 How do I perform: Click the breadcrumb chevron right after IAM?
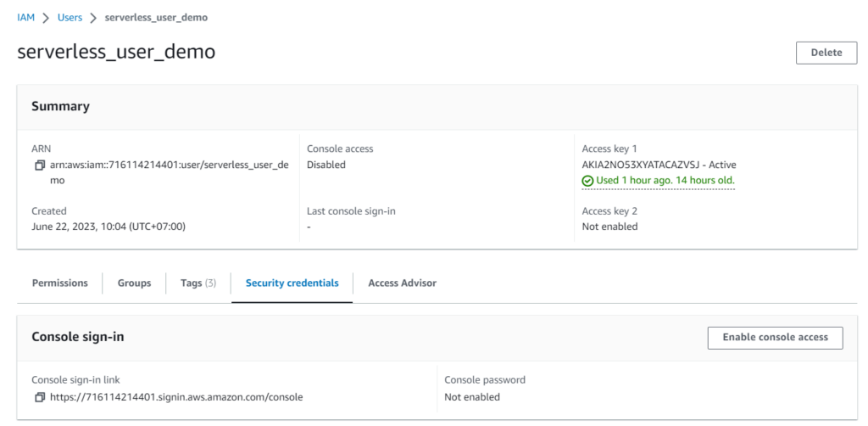pos(46,18)
